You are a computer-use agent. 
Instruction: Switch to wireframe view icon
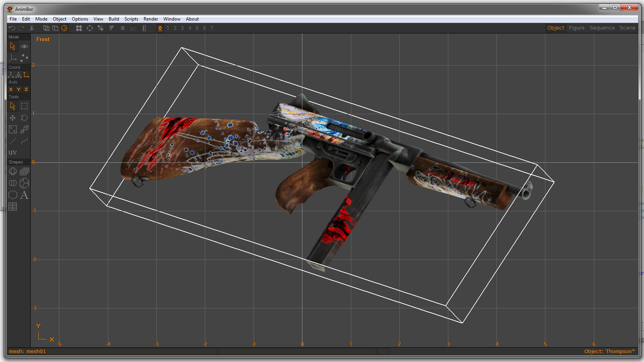[x=46, y=28]
